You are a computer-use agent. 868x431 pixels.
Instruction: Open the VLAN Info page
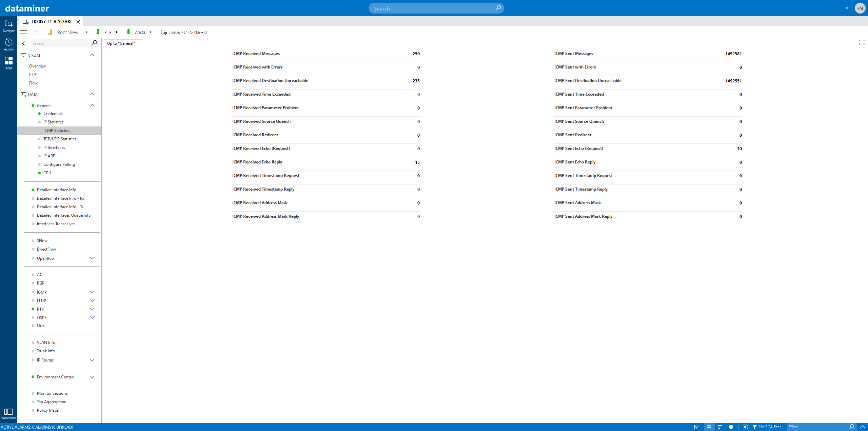pyautogui.click(x=46, y=342)
